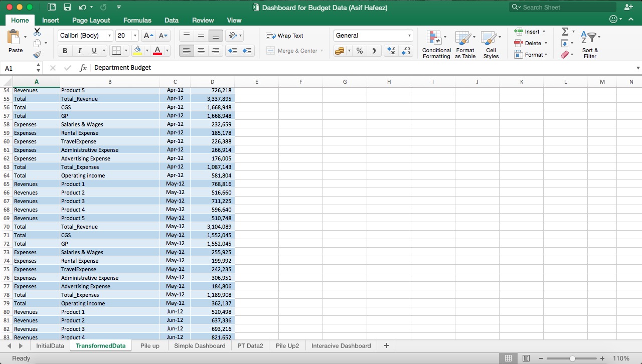Click the AutoSum icon
Image resolution: width=642 pixels, height=364 pixels.
(566, 31)
